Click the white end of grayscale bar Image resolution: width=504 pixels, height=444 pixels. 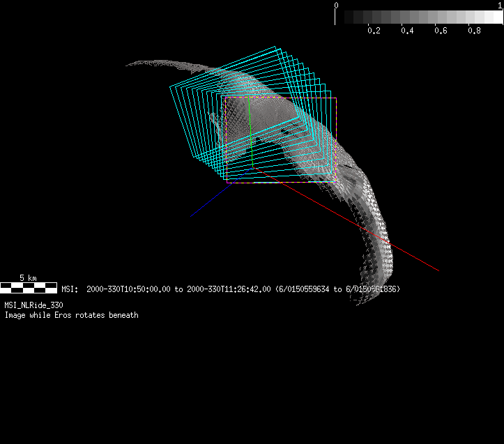point(495,17)
